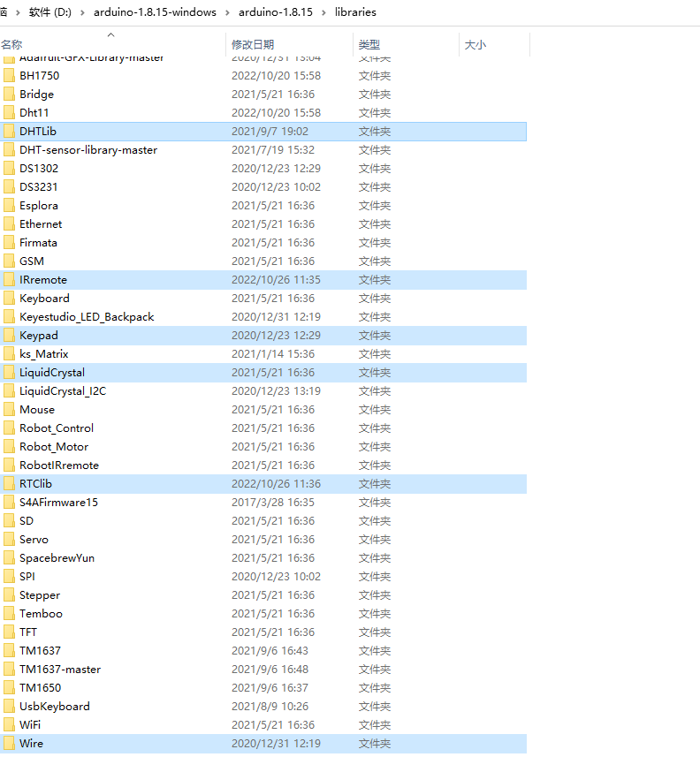Select TM1650 folder name
The width and height of the screenshot is (700, 757).
pos(40,688)
